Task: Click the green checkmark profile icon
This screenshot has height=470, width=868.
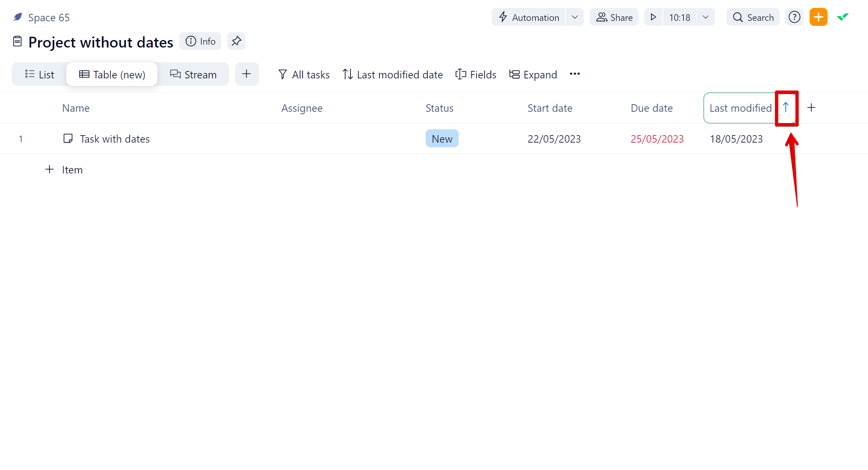Action: point(843,17)
